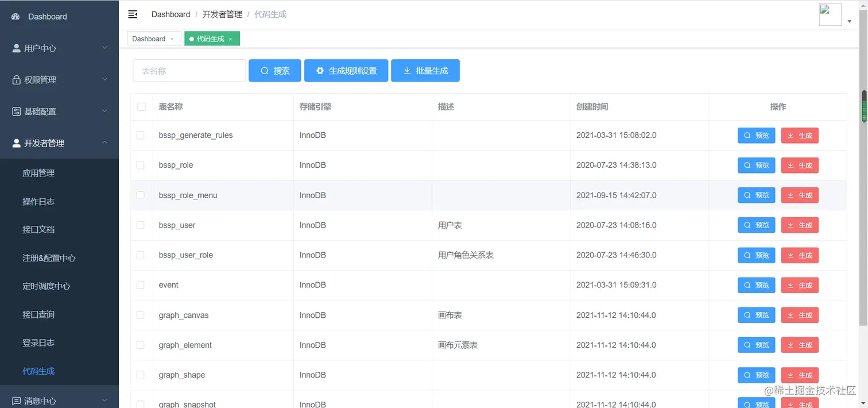Generate code for the event table
Image resolution: width=868 pixels, height=408 pixels.
(x=800, y=285)
